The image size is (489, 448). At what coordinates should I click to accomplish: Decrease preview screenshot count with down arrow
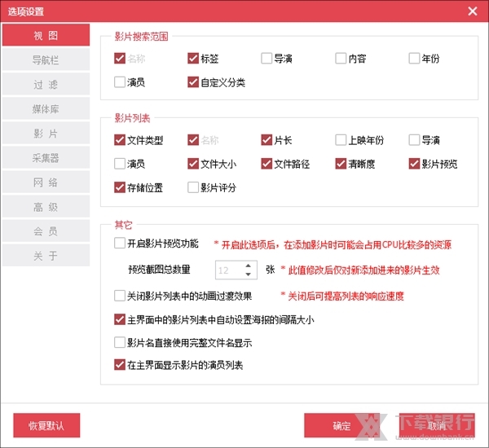249,275
